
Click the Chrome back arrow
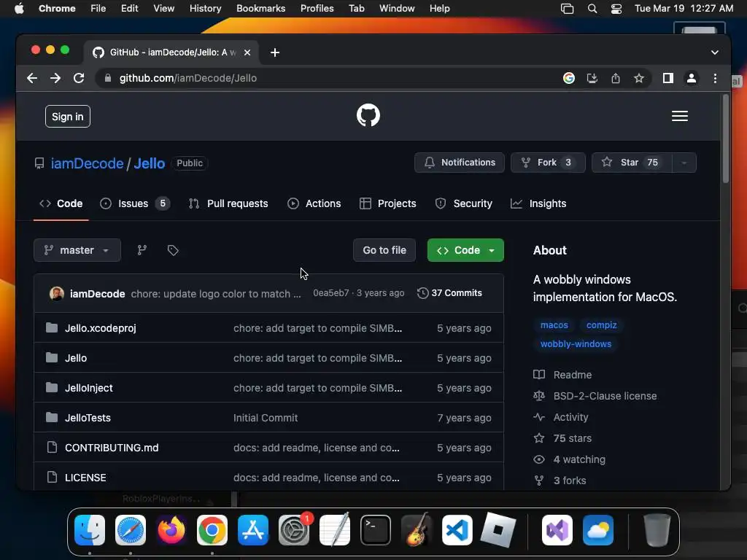(32, 78)
